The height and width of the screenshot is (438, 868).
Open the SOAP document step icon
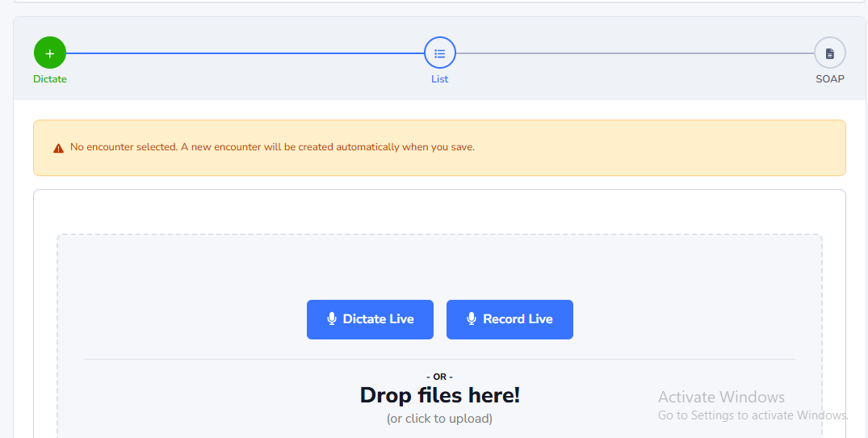pyautogui.click(x=829, y=53)
